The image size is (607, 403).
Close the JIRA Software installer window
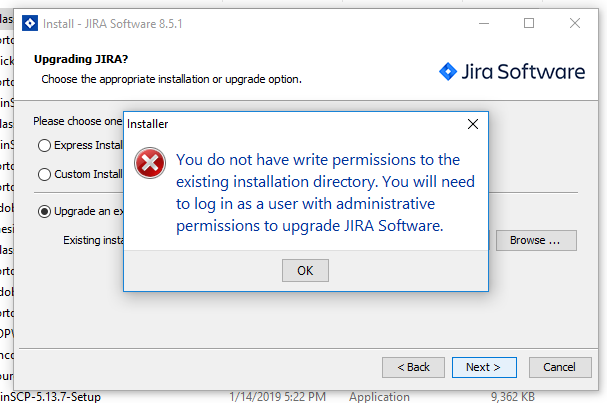click(575, 23)
